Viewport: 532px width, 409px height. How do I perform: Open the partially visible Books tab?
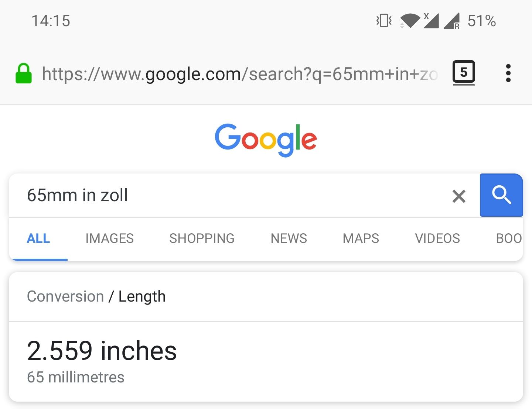[x=509, y=238]
